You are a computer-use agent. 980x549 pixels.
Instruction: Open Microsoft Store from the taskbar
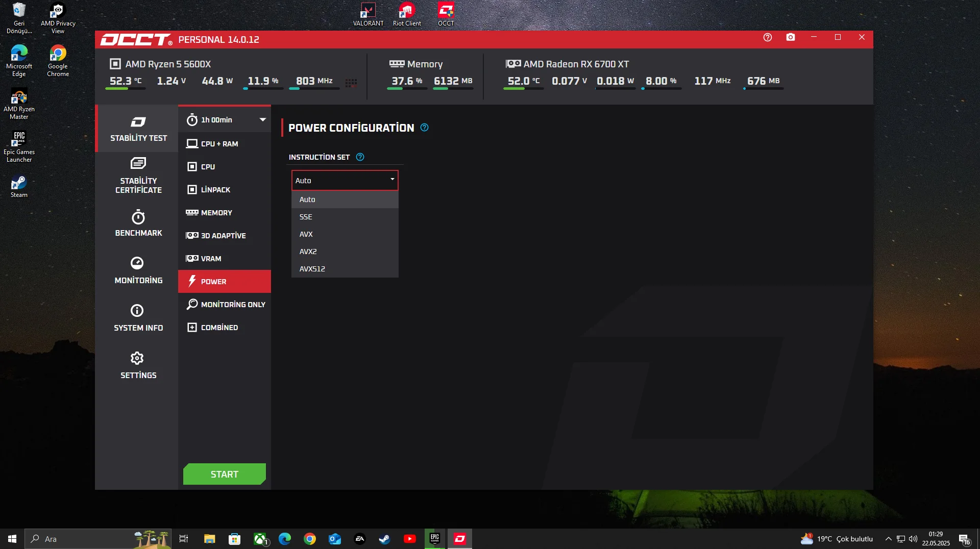234,539
